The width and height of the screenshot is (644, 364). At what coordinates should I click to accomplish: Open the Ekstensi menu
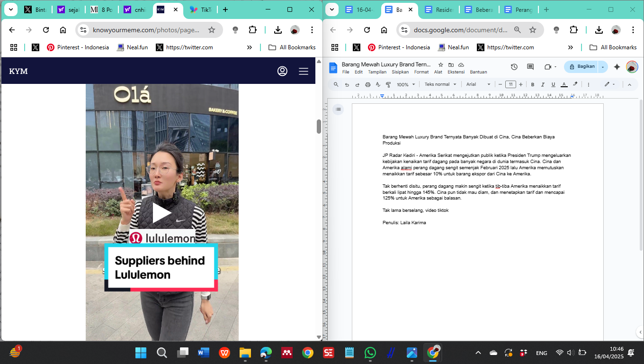coord(456,72)
